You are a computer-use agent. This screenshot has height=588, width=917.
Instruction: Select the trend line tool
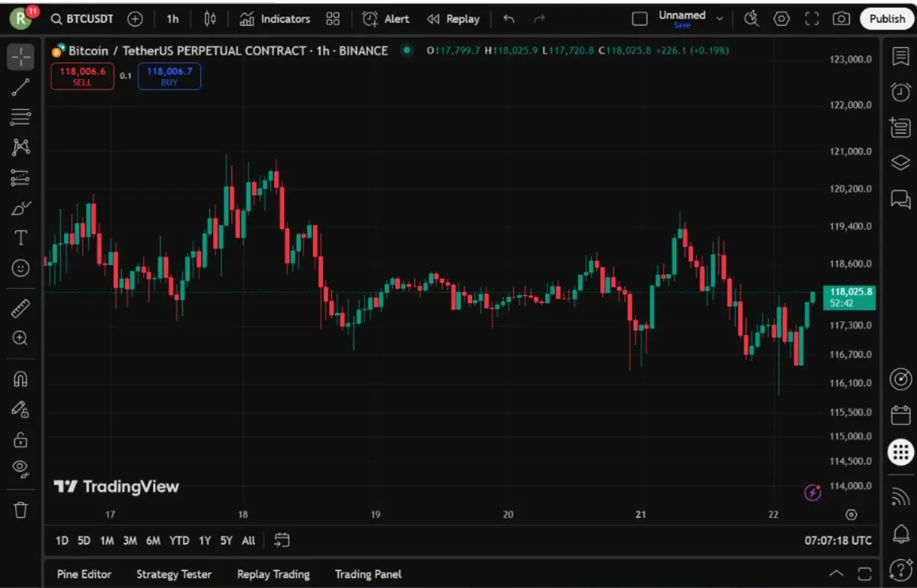pos(21,87)
